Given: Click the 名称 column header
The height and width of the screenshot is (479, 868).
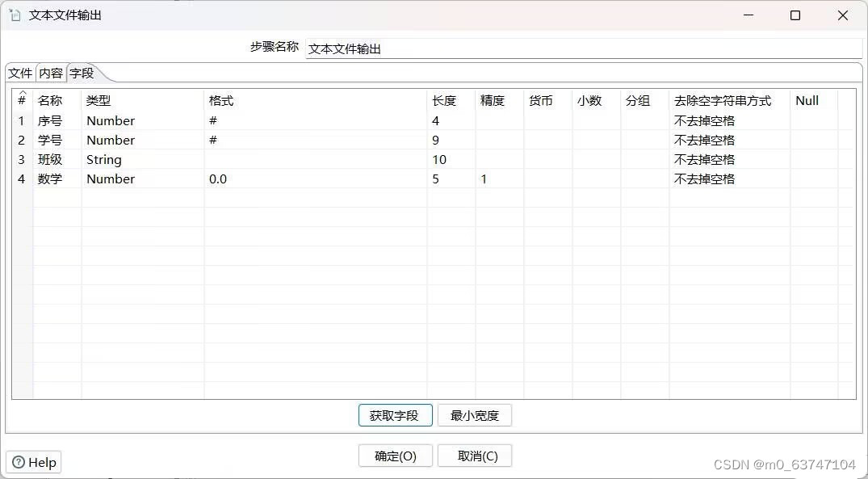Looking at the screenshot, I should [57, 100].
